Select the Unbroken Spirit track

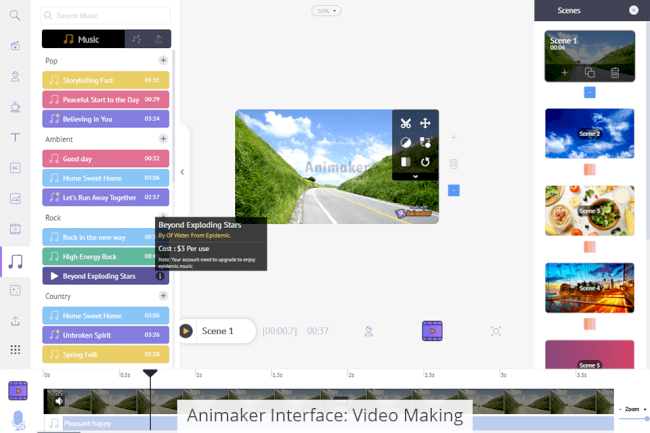[x=106, y=335]
